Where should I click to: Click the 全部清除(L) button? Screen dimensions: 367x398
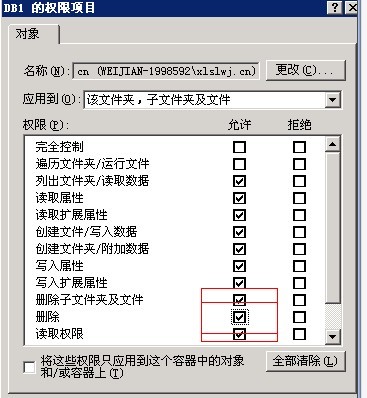pyautogui.click(x=305, y=361)
